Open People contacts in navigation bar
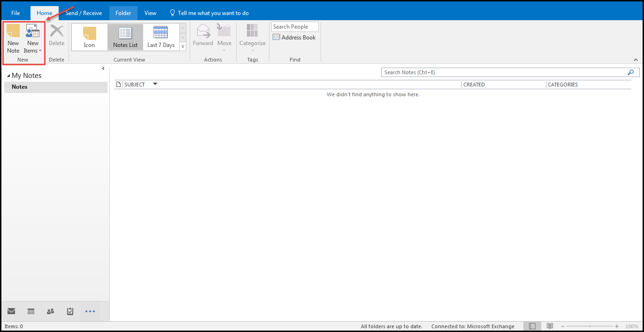 [51, 311]
